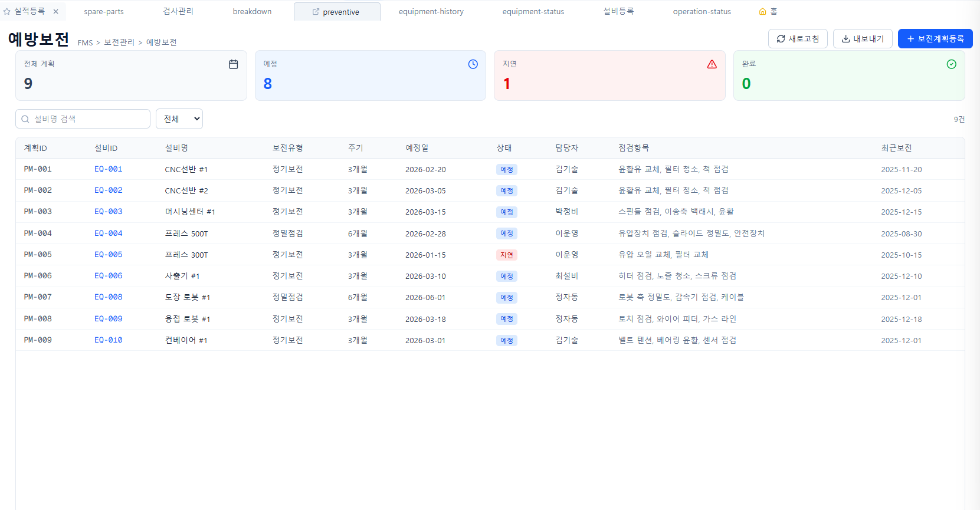The image size is (980, 510).
Task: Select the preventive tab
Action: coord(337,12)
